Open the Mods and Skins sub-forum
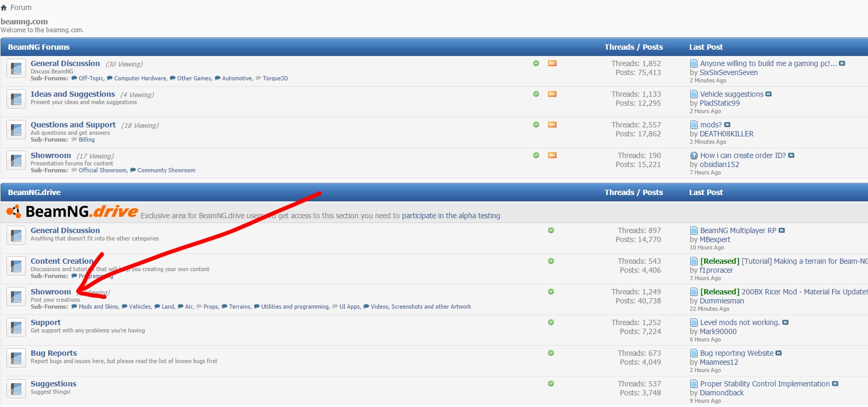The width and height of the screenshot is (868, 407). [98, 307]
